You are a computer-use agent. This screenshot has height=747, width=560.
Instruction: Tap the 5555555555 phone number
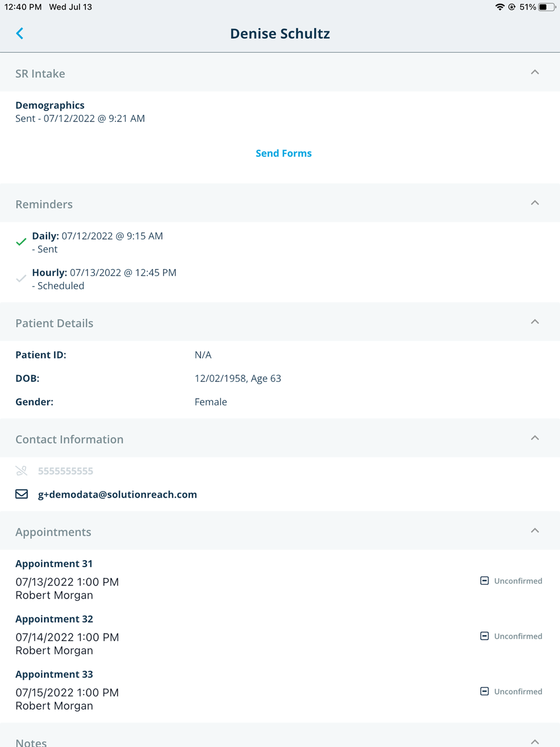point(66,471)
